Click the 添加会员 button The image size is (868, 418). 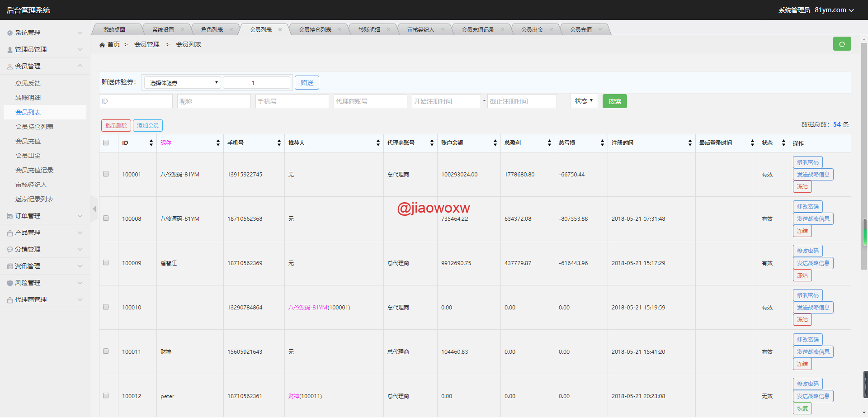[x=148, y=126]
